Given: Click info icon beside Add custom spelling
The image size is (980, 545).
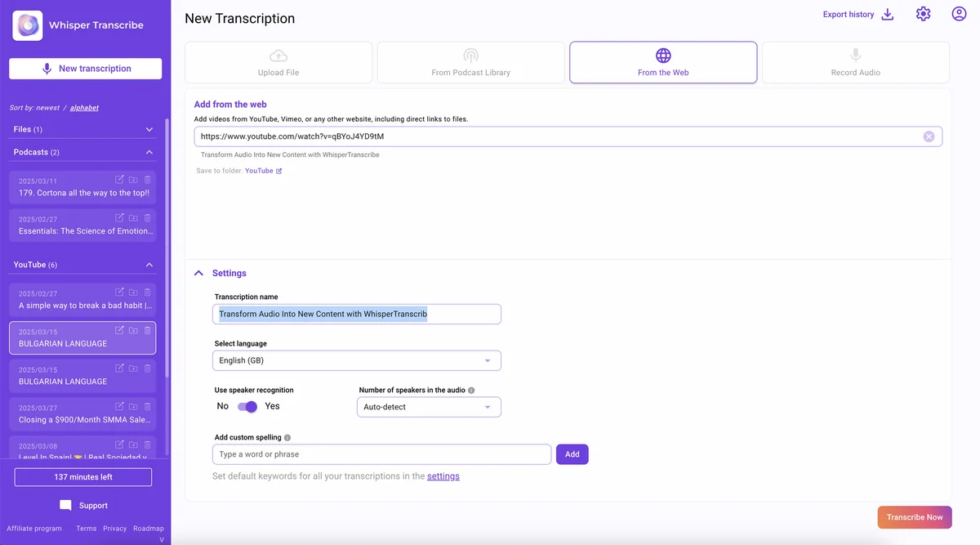Looking at the screenshot, I should pyautogui.click(x=287, y=438).
